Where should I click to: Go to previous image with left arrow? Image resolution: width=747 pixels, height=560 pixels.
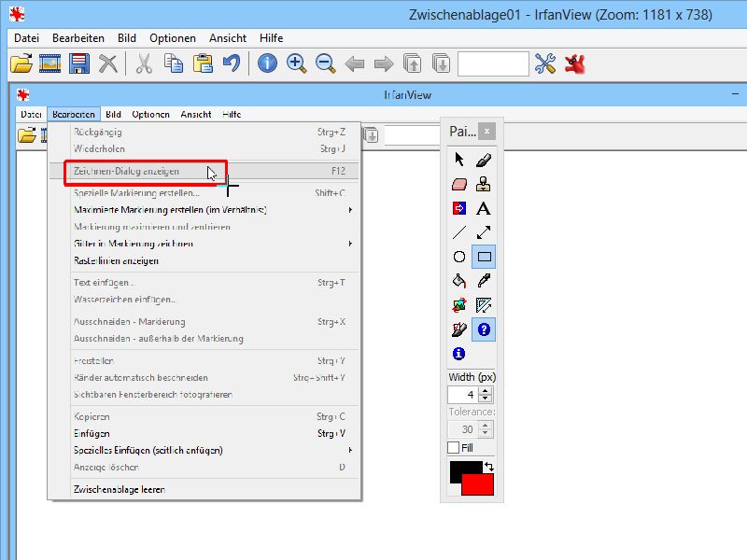point(355,63)
